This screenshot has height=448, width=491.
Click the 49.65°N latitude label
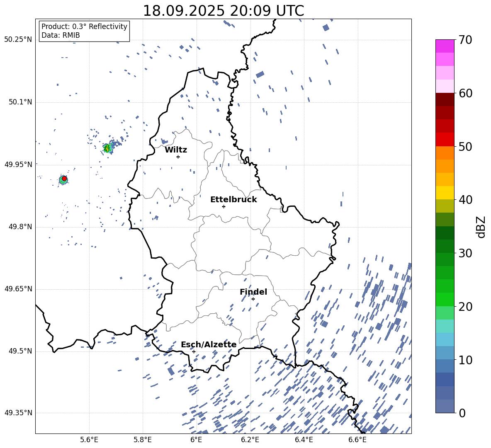pos(18,288)
